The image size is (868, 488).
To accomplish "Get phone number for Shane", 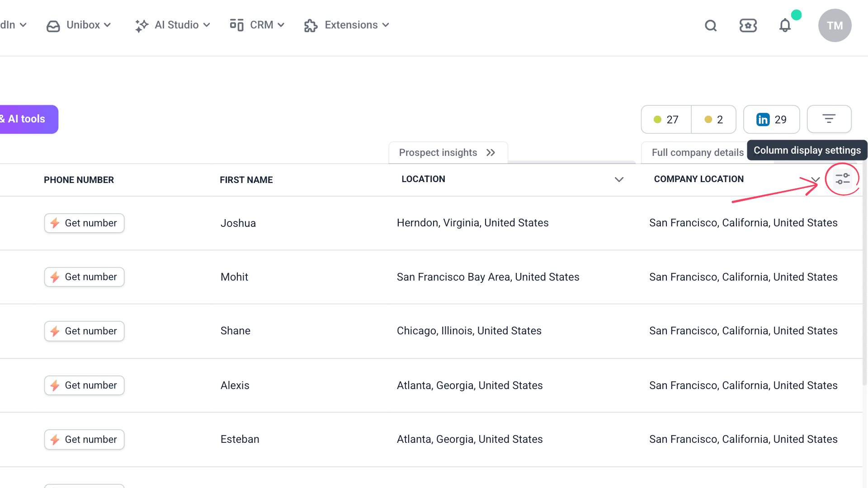I will pyautogui.click(x=84, y=331).
